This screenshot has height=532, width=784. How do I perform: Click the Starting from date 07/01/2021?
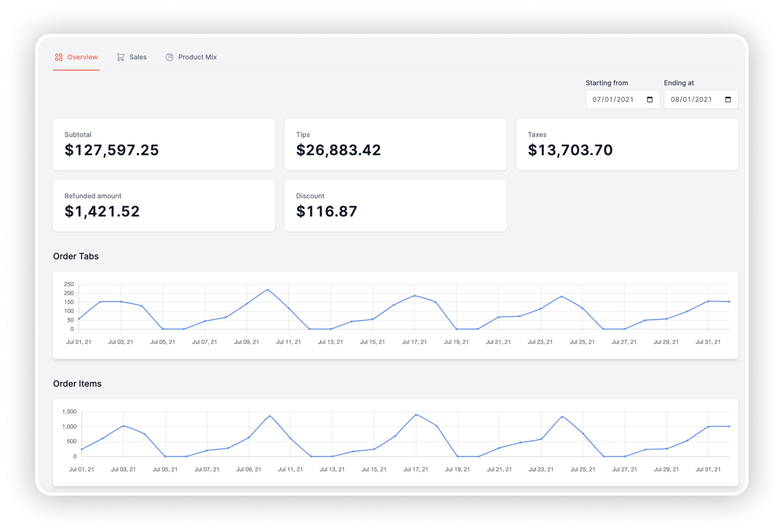coord(613,100)
